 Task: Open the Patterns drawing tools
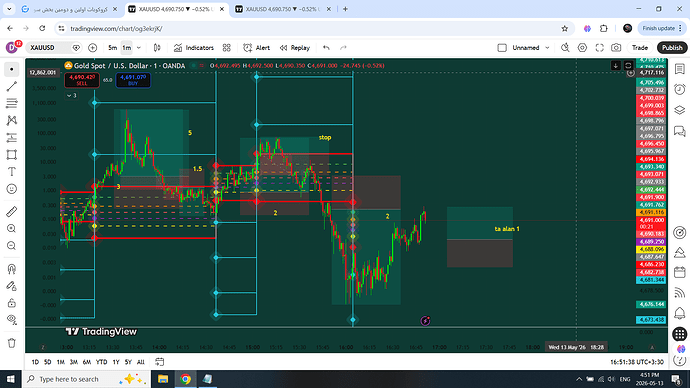(x=11, y=121)
